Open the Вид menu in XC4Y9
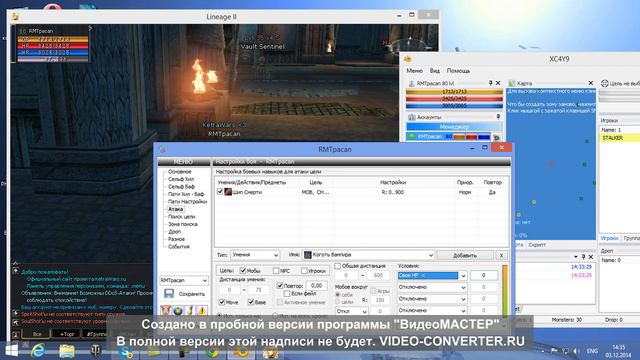Image resolution: width=640 pixels, height=360 pixels. [435, 71]
